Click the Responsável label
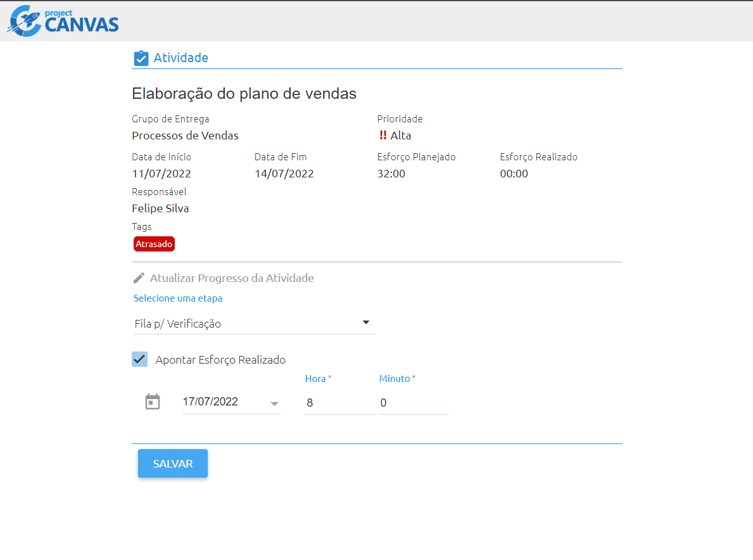Image resolution: width=753 pixels, height=560 pixels. [x=159, y=192]
